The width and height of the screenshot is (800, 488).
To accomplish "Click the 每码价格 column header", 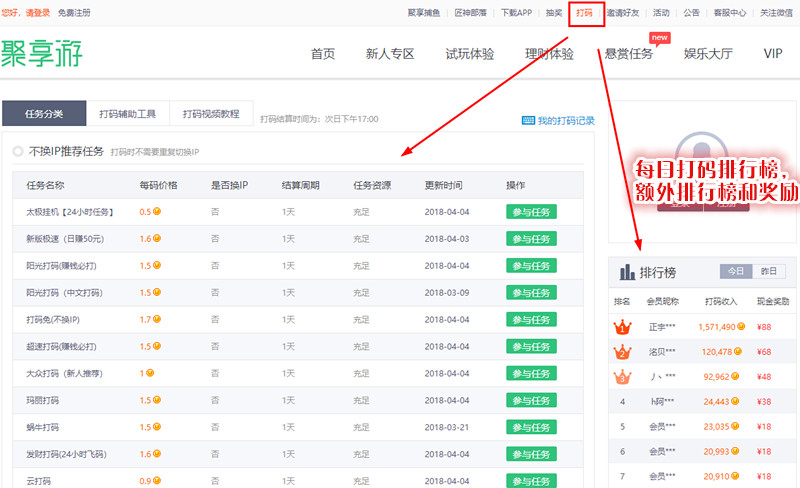I will [x=158, y=185].
